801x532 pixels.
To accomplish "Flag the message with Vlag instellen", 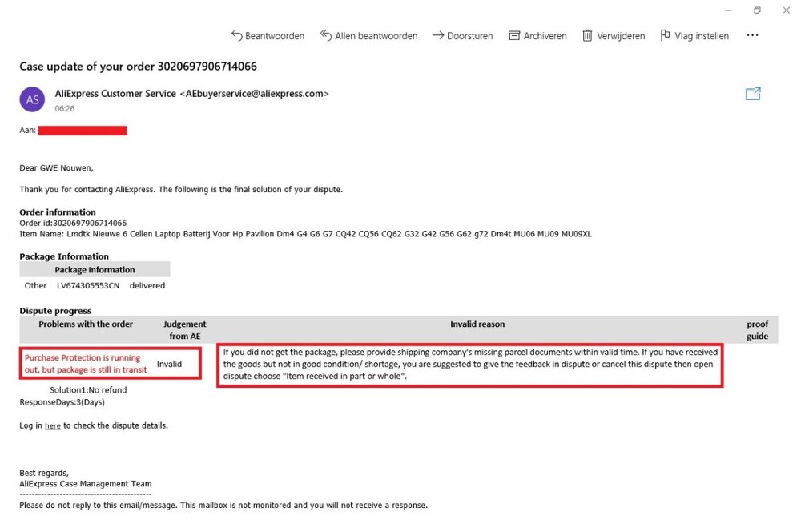I will click(x=694, y=36).
